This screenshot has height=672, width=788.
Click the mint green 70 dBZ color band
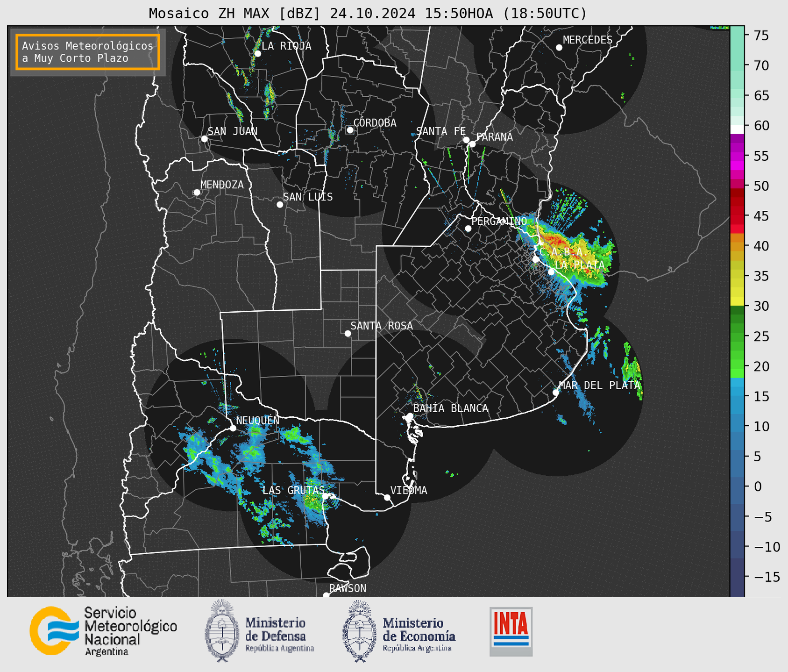point(737,65)
